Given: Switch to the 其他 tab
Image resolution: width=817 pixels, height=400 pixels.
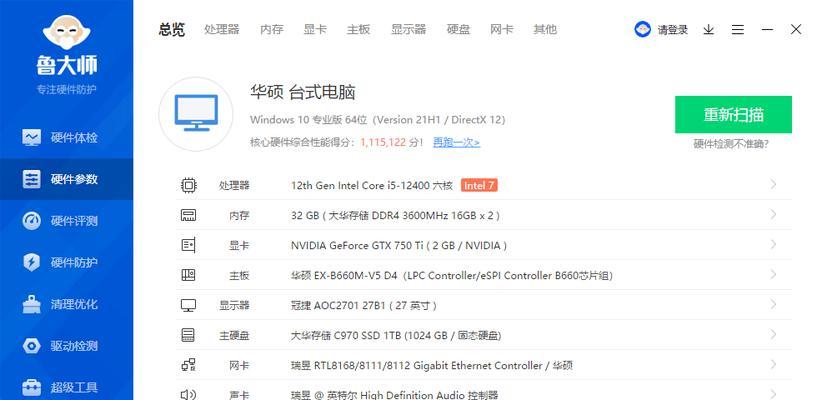Looking at the screenshot, I should [544, 30].
